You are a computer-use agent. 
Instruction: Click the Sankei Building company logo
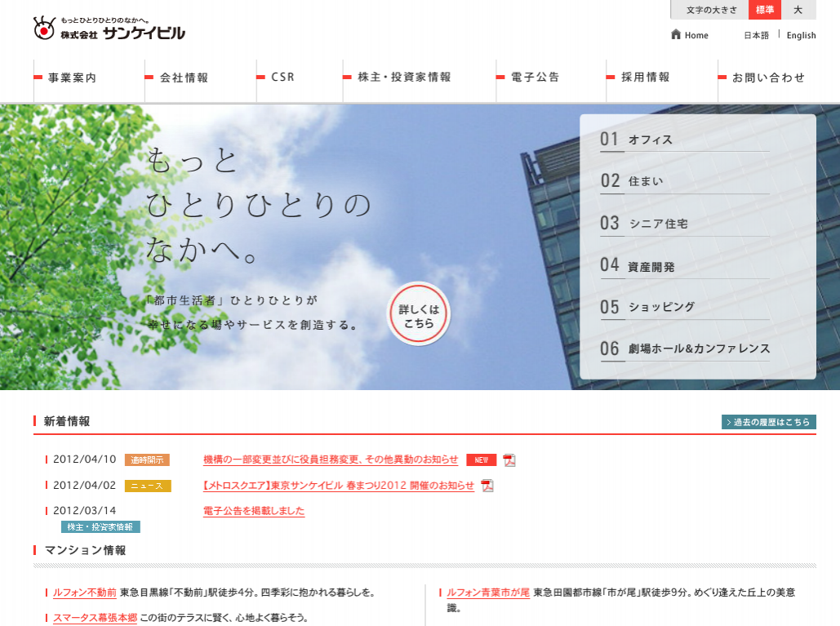[109, 28]
